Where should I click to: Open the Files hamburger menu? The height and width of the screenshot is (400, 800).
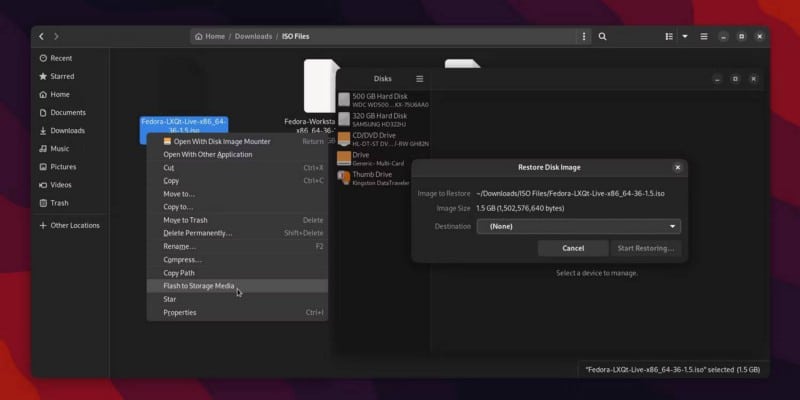(704, 37)
